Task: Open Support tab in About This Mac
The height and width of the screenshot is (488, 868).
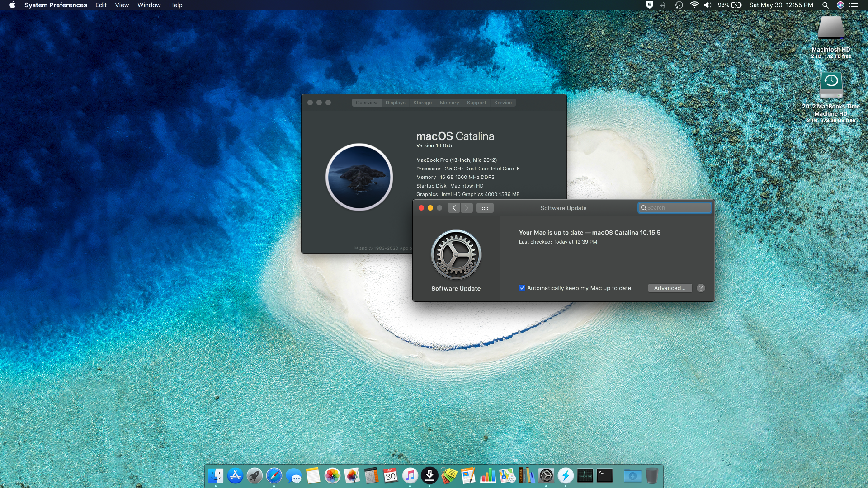Action: [476, 103]
